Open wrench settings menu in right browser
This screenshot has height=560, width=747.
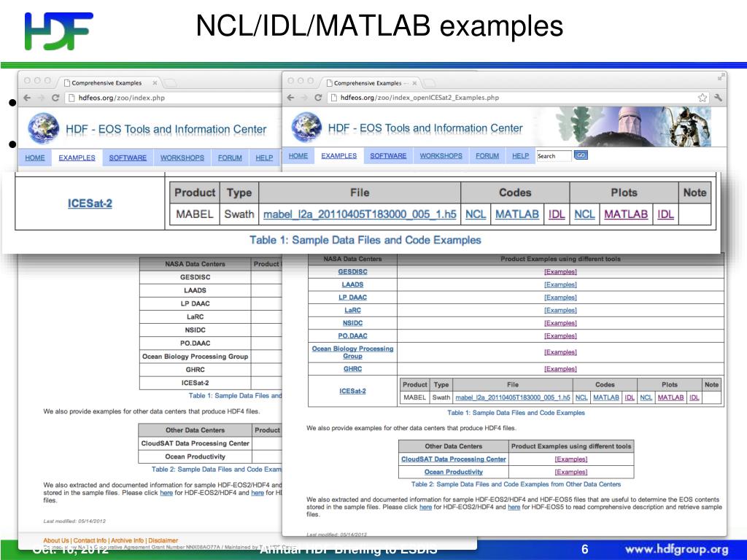(x=718, y=98)
